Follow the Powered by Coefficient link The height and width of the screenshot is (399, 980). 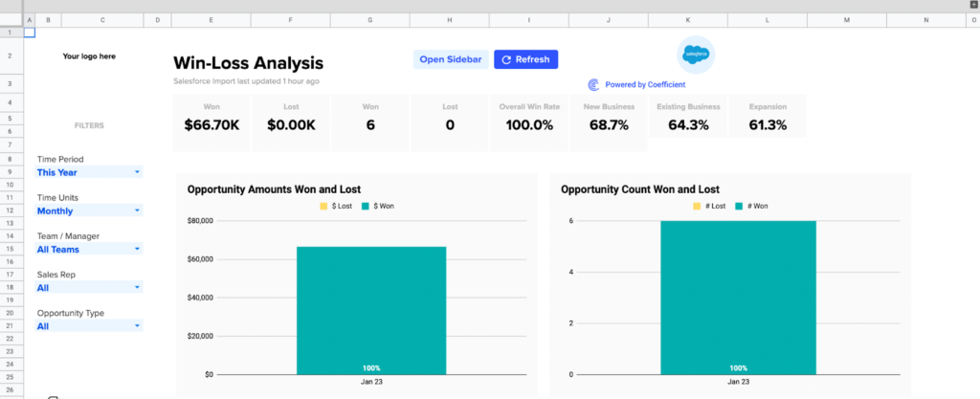[645, 84]
